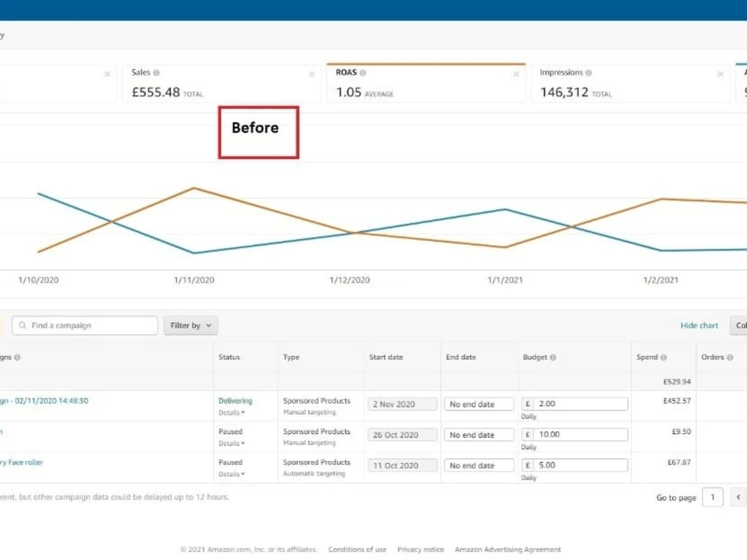Select the ROAS metric card
This screenshot has width=747, height=560.
(x=426, y=84)
